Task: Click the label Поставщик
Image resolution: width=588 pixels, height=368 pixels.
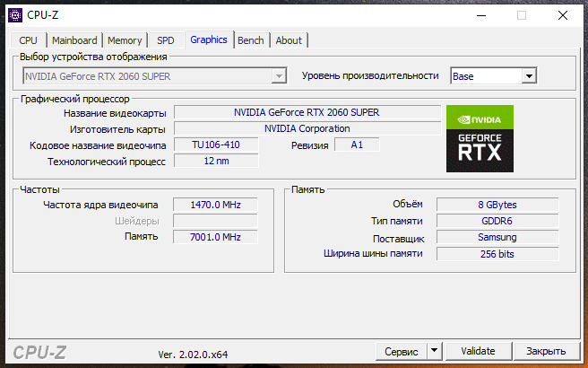Action: coord(399,239)
